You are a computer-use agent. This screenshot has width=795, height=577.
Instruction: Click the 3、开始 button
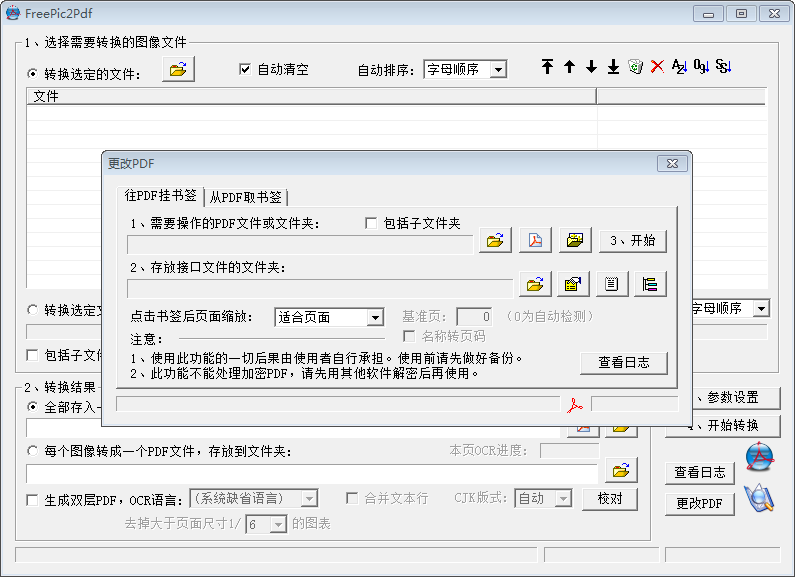(x=632, y=240)
